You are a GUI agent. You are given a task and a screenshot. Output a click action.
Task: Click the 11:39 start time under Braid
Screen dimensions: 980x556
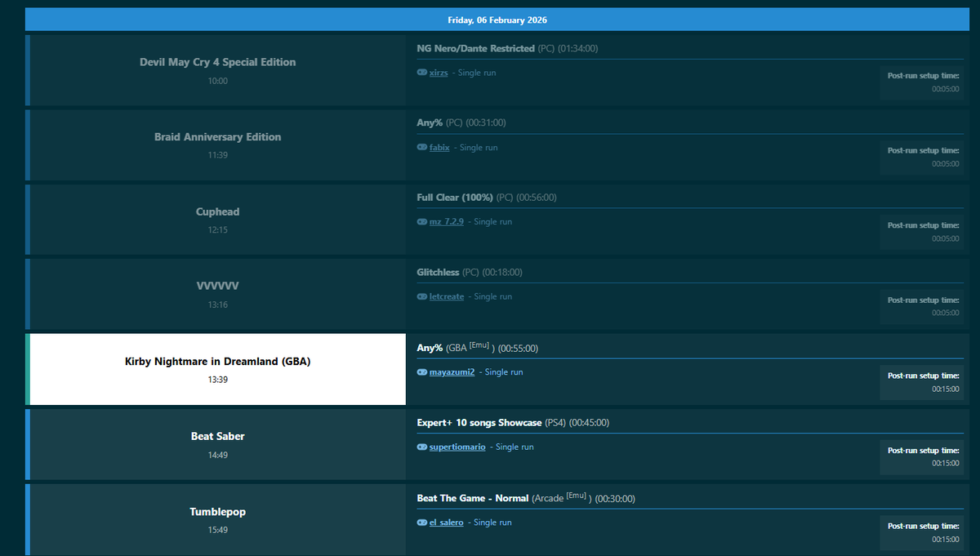(218, 155)
